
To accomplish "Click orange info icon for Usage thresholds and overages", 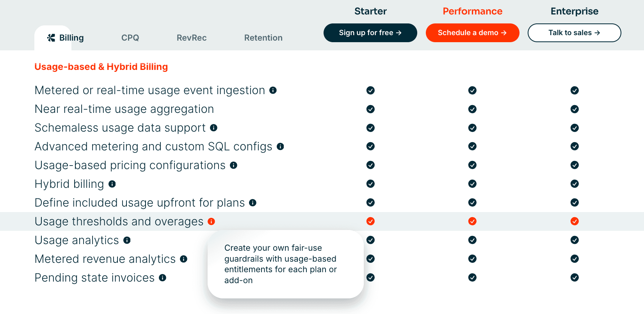I will pyautogui.click(x=211, y=221).
